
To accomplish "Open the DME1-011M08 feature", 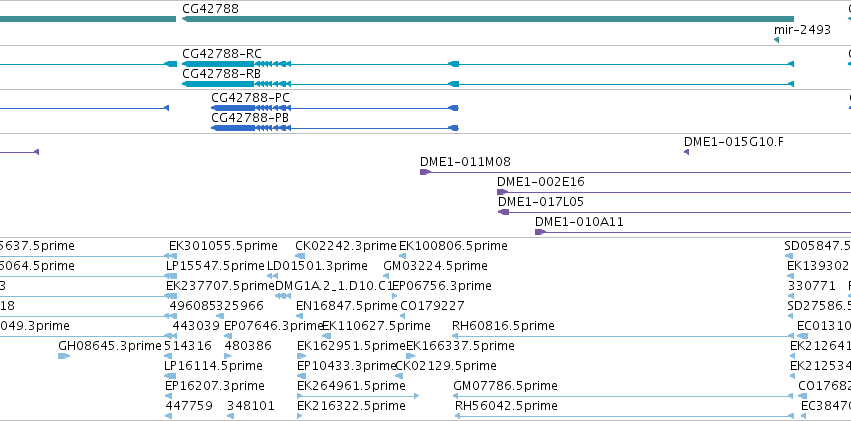I will [x=636, y=172].
